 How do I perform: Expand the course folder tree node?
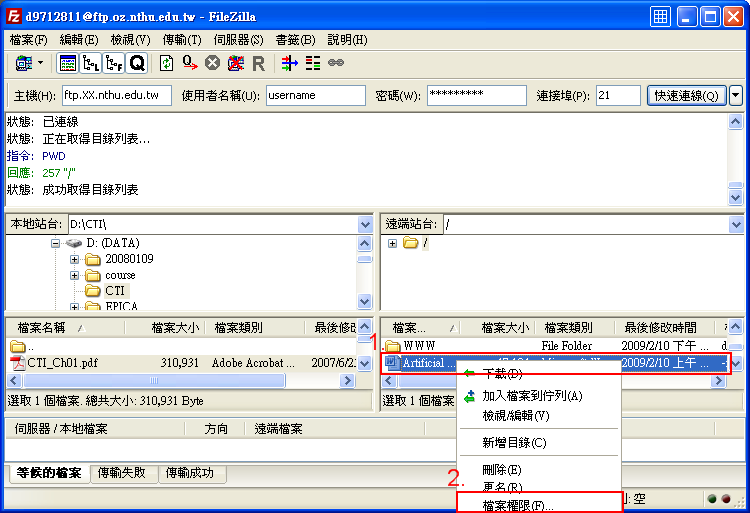pos(75,275)
